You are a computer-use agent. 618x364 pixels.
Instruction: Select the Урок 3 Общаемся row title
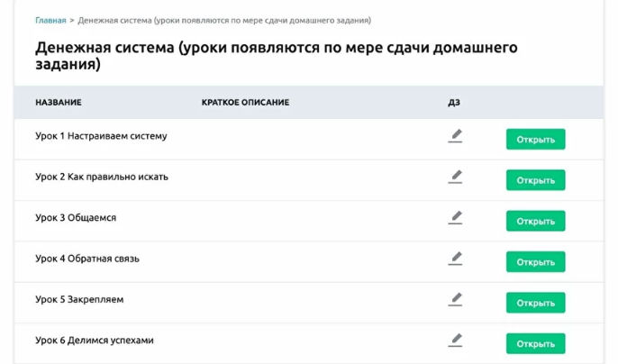click(x=76, y=218)
